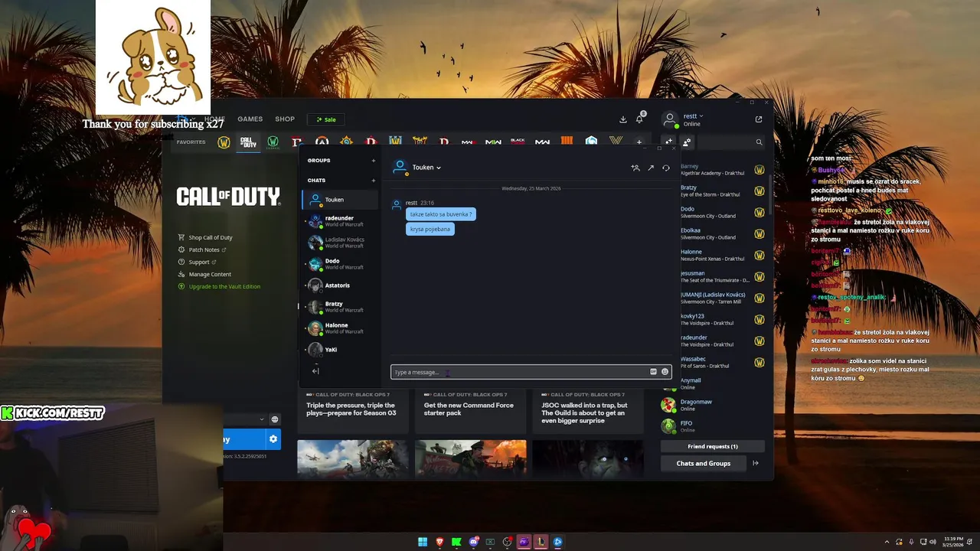
Task: Open Manage Content option
Action: click(209, 274)
